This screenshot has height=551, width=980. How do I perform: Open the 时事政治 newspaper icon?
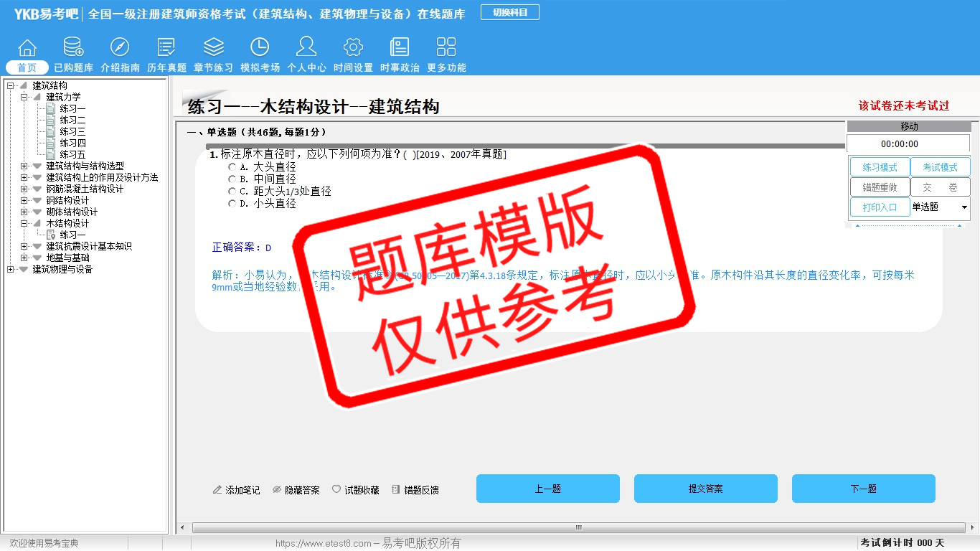[400, 47]
